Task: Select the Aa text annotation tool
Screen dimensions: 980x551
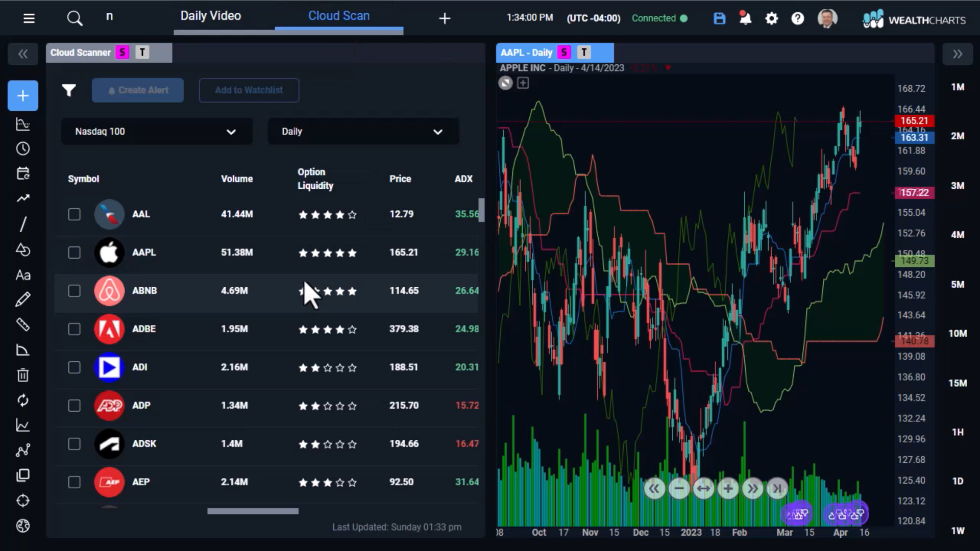Action: [23, 275]
